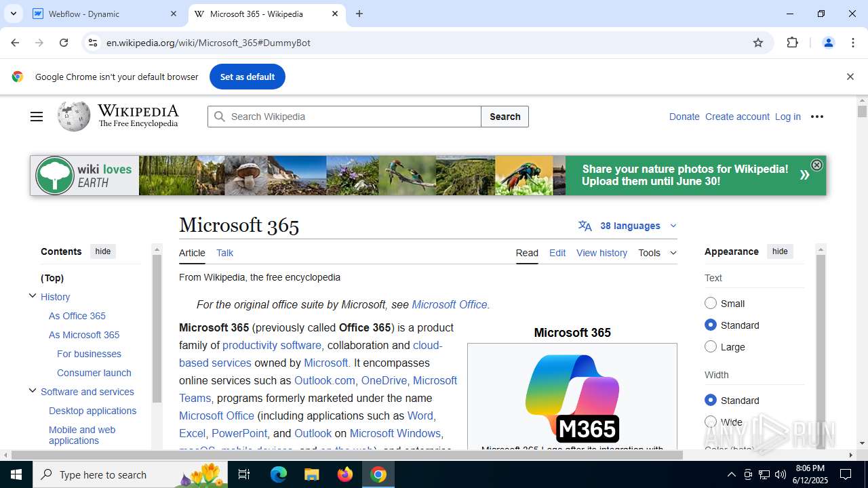
Task: Close the Chrome default browser notification bar
Action: (850, 77)
